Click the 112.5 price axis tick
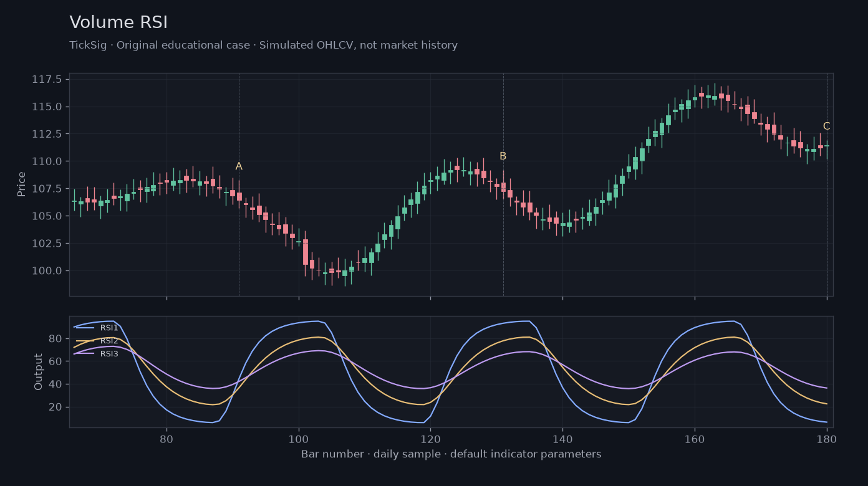Viewport: 868px width, 486px height. pos(47,134)
